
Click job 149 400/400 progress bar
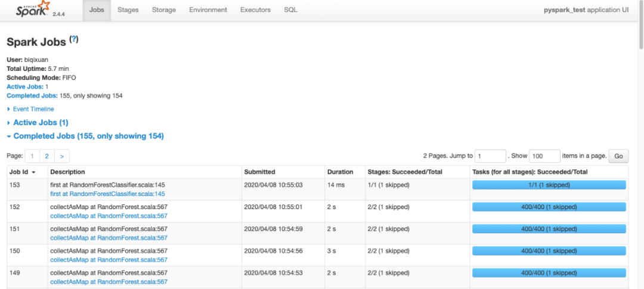pos(549,272)
